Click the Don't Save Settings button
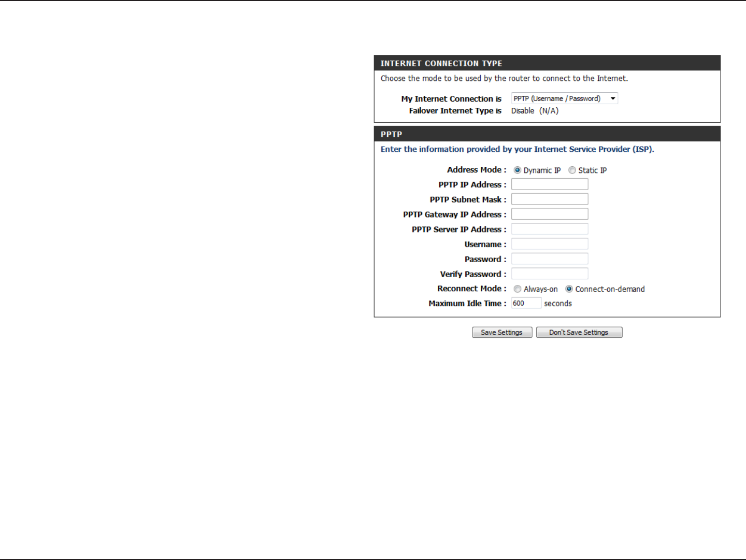 point(579,333)
